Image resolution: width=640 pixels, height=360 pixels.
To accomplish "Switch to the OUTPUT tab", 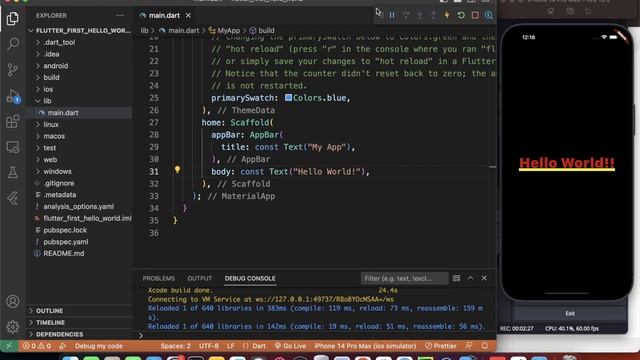I will (x=200, y=278).
